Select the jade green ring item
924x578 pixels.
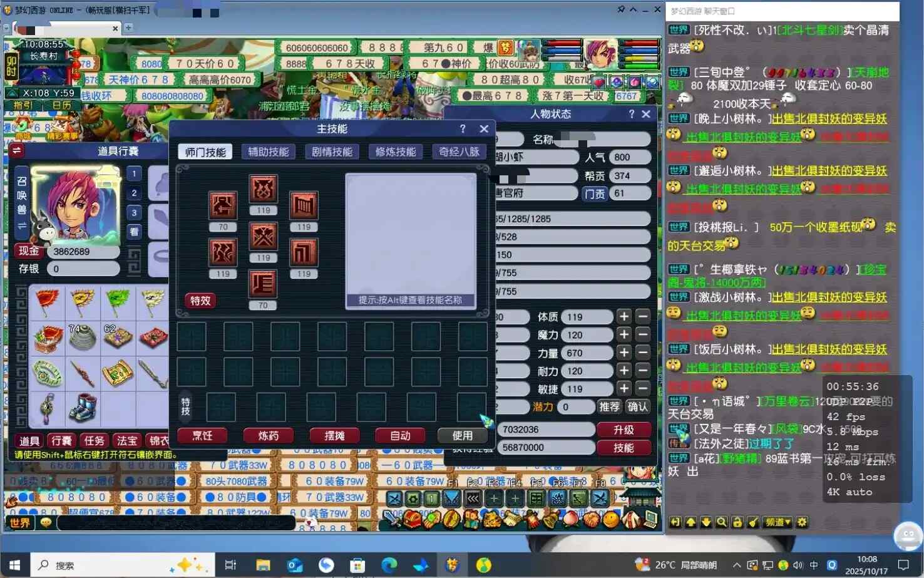click(48, 373)
